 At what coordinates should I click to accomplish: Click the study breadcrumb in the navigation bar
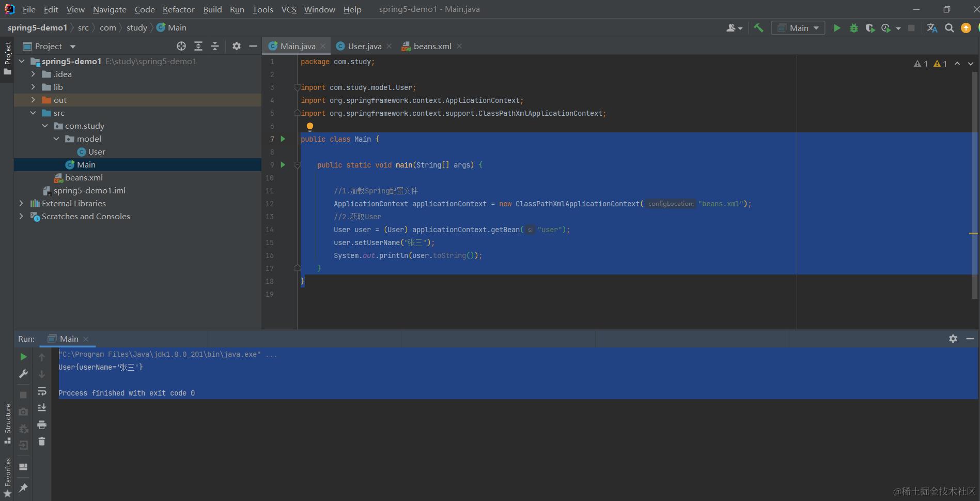coord(137,27)
